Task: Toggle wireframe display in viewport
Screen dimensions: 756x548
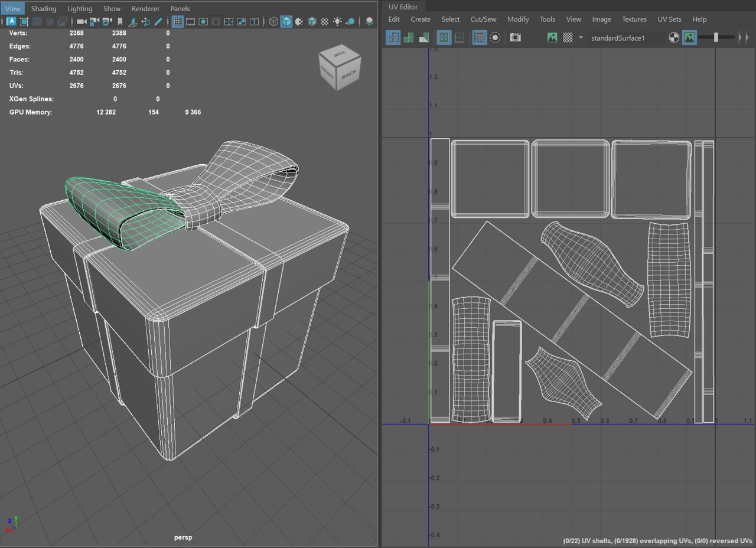Action: (273, 22)
